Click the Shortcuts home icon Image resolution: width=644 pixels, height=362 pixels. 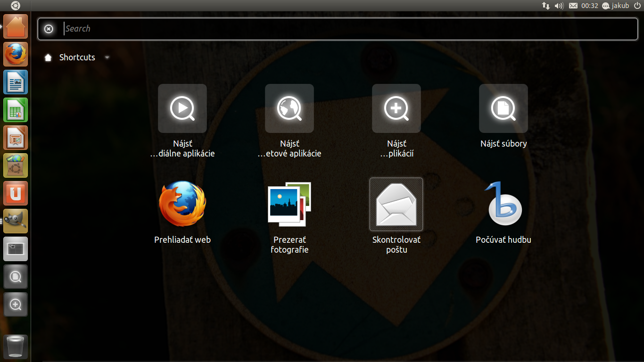[48, 58]
